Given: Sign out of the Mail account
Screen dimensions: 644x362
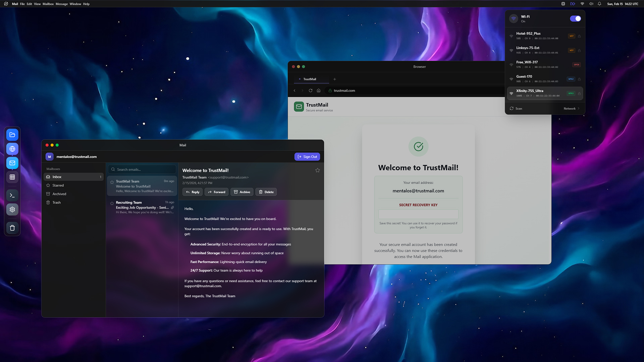Looking at the screenshot, I should tap(307, 157).
